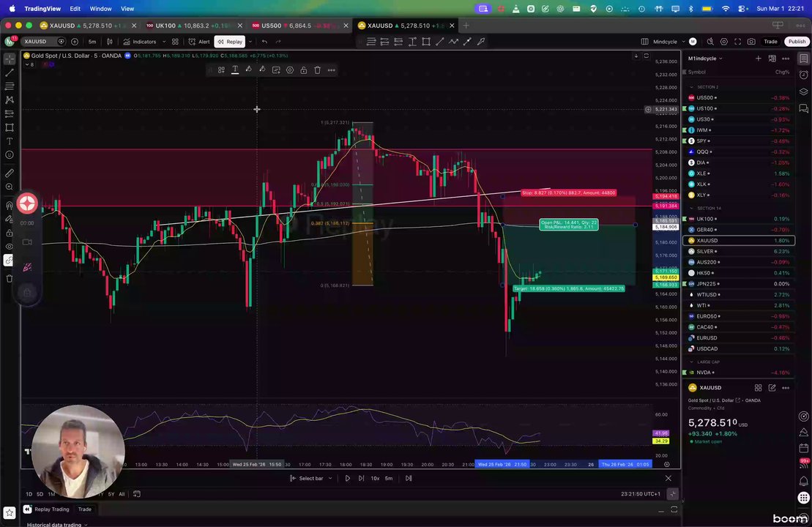Open watchlist Advanced View icon
812x527 pixels.
772,59
